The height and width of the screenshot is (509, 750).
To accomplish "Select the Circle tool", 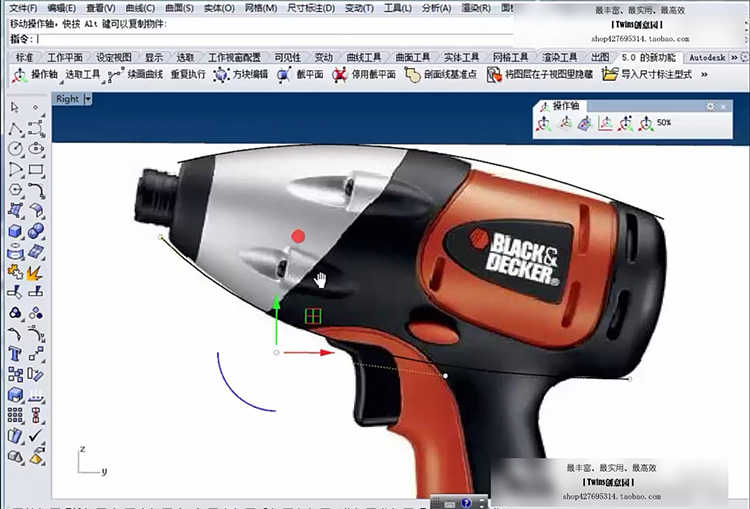I will point(15,149).
